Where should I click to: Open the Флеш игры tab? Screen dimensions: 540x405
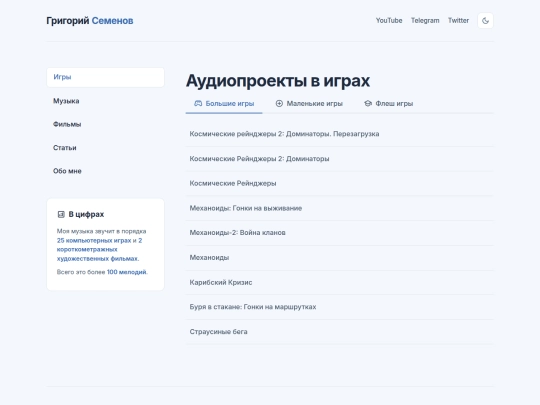(x=388, y=103)
